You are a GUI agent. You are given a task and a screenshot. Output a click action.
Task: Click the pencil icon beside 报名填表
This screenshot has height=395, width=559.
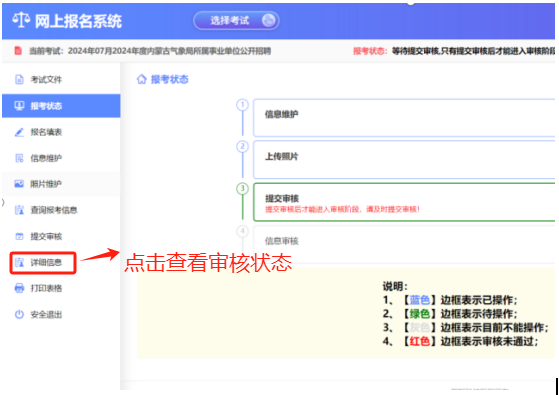[19, 132]
